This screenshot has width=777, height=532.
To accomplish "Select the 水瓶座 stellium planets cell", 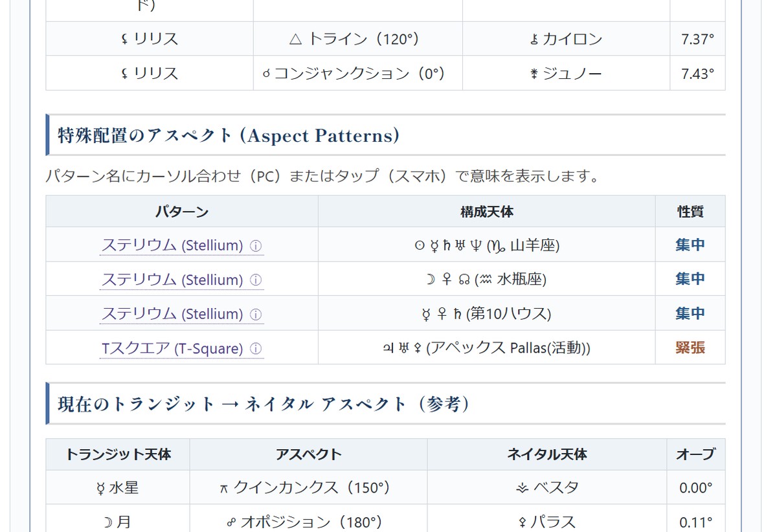I will [487, 279].
